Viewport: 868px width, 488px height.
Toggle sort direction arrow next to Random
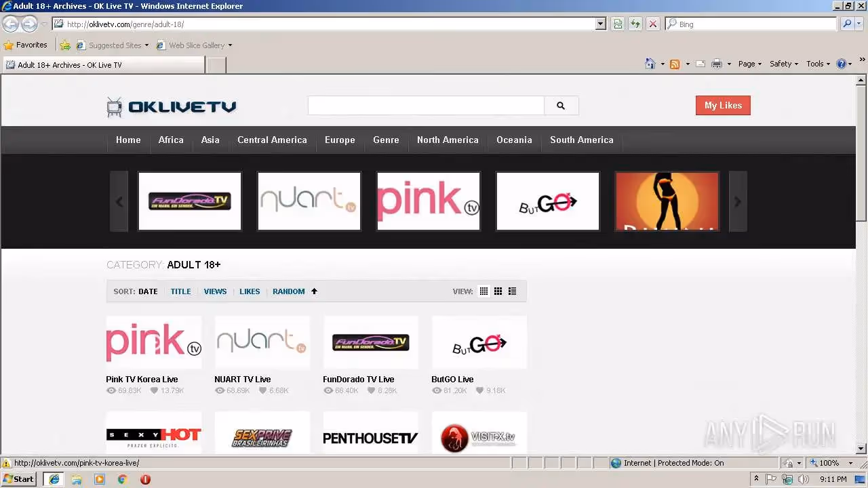click(314, 291)
